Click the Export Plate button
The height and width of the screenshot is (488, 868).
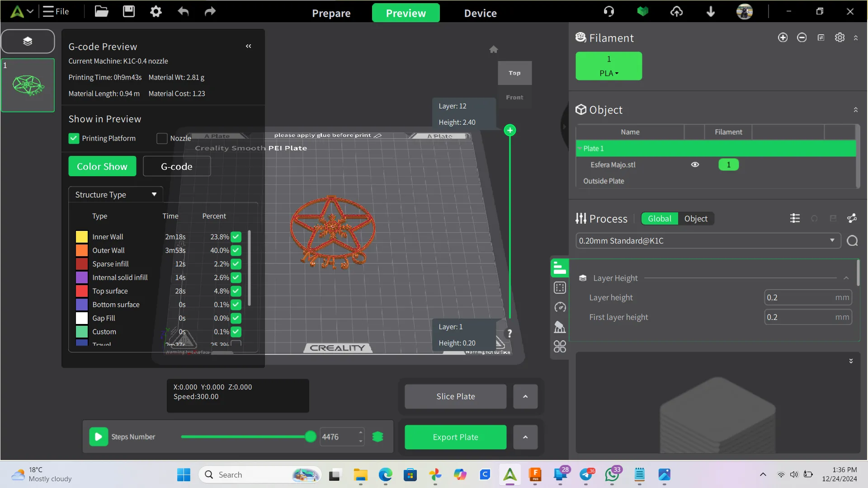coord(455,437)
